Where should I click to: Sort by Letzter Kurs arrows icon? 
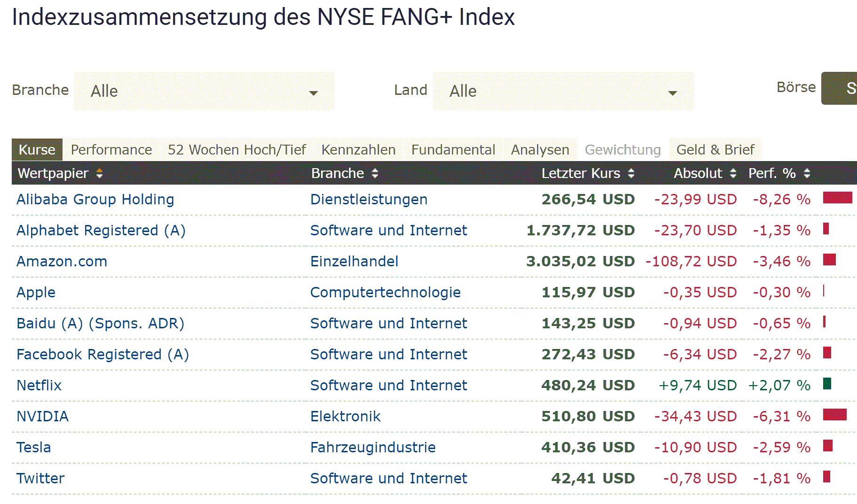631,174
